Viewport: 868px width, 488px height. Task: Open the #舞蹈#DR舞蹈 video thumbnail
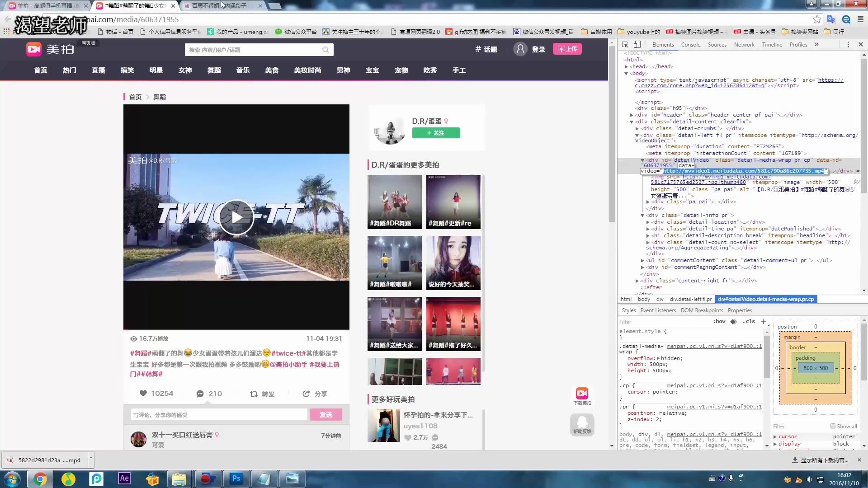[x=394, y=202]
